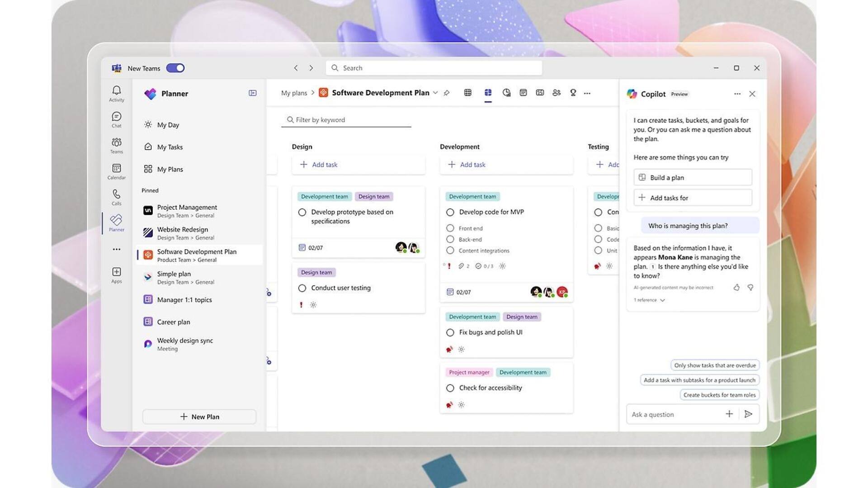Give thumbs down to Copilot answer
The image size is (868, 488).
[x=750, y=287]
